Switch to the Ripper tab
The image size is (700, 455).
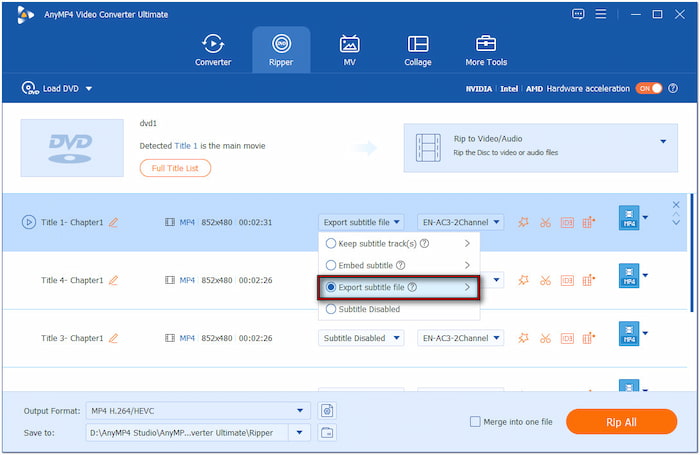[x=281, y=50]
